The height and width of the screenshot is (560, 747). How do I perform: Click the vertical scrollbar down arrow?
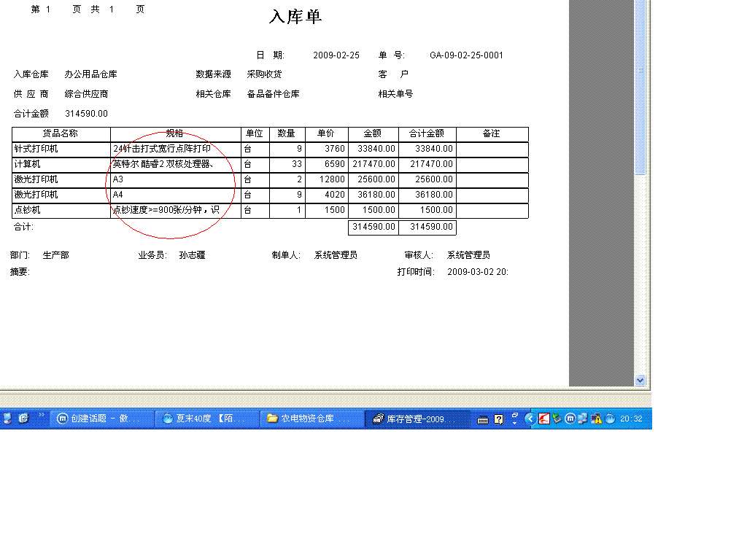pyautogui.click(x=640, y=380)
